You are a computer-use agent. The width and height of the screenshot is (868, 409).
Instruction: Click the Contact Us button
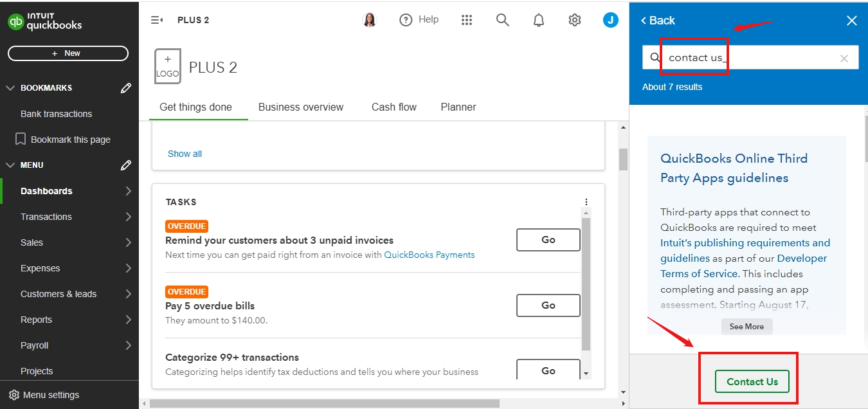click(752, 381)
